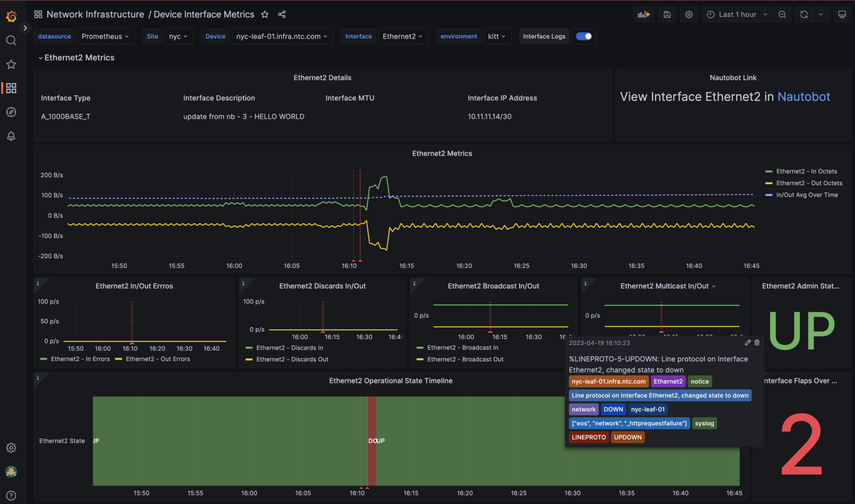The height and width of the screenshot is (504, 855).
Task: Click the DOWN annotation tag
Action: (x=613, y=410)
